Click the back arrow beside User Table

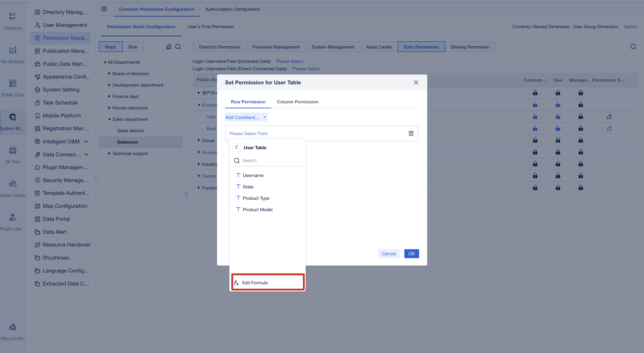(236, 147)
